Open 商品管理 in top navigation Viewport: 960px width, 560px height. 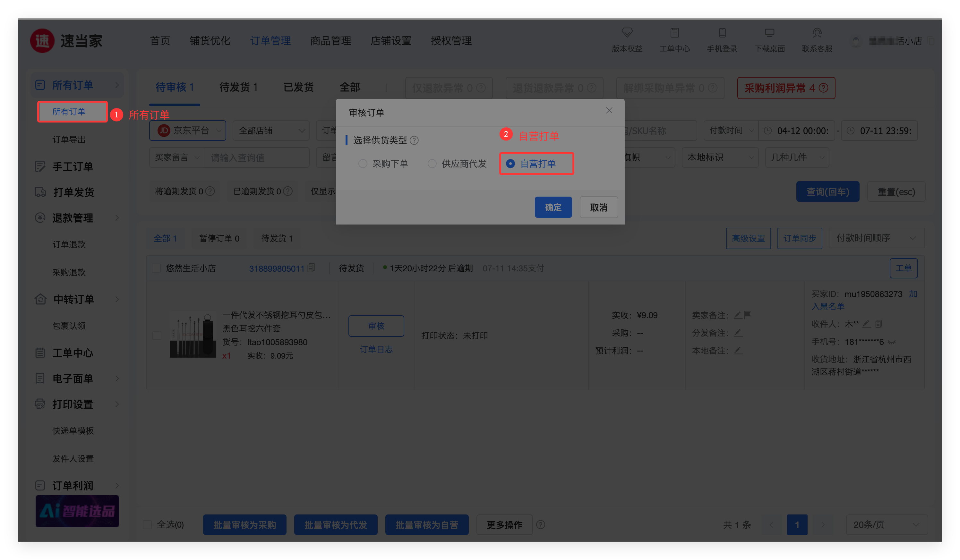pyautogui.click(x=330, y=41)
